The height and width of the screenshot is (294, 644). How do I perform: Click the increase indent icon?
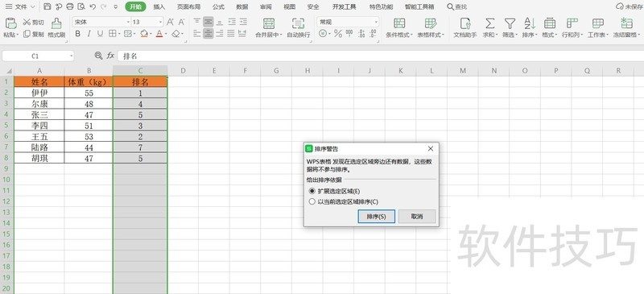[243, 22]
